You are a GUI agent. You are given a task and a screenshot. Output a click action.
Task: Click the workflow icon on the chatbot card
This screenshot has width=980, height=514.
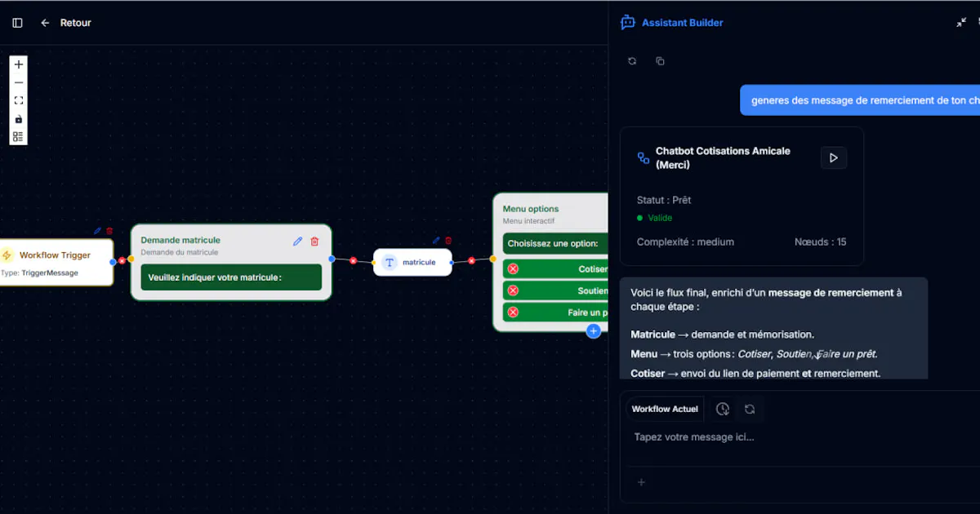[x=644, y=158]
